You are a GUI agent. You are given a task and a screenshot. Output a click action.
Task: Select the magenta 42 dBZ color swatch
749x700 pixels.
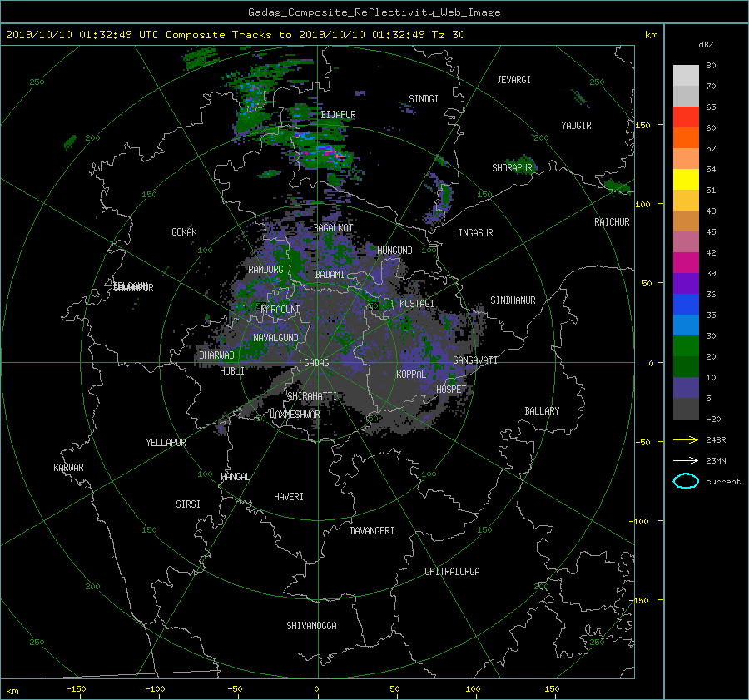pyautogui.click(x=686, y=262)
